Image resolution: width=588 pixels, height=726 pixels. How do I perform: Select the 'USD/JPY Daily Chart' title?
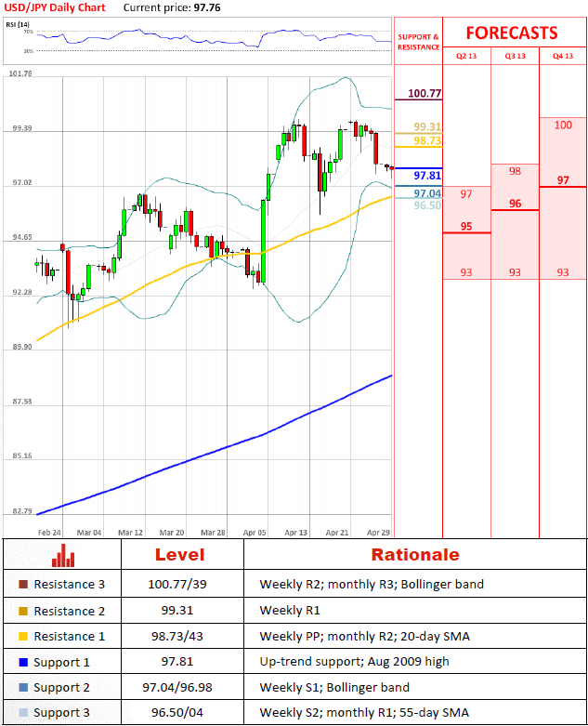[55, 7]
